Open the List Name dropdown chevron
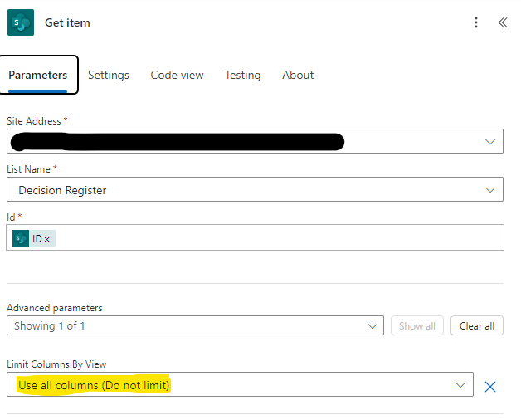521x420 pixels. point(489,190)
